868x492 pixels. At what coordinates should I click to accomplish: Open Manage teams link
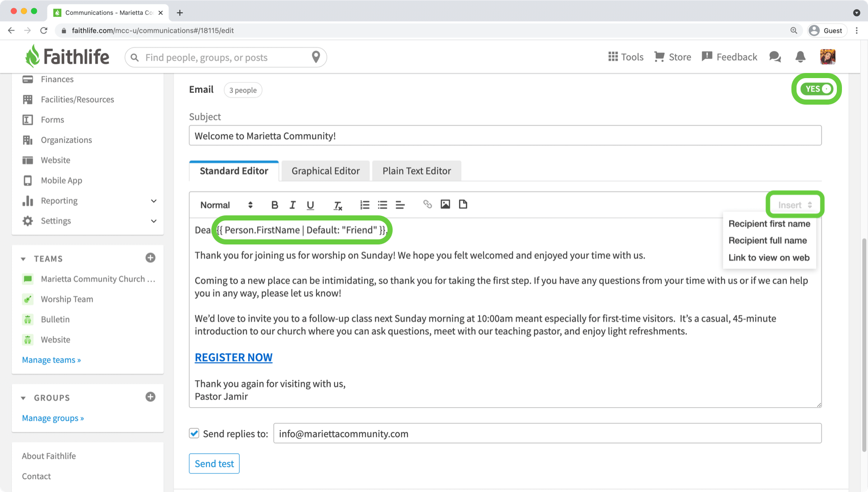tap(51, 360)
